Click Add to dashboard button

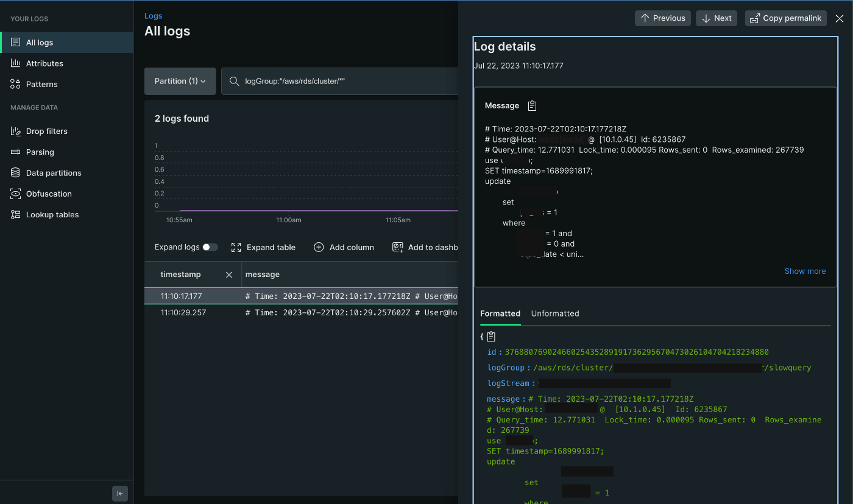coord(425,247)
